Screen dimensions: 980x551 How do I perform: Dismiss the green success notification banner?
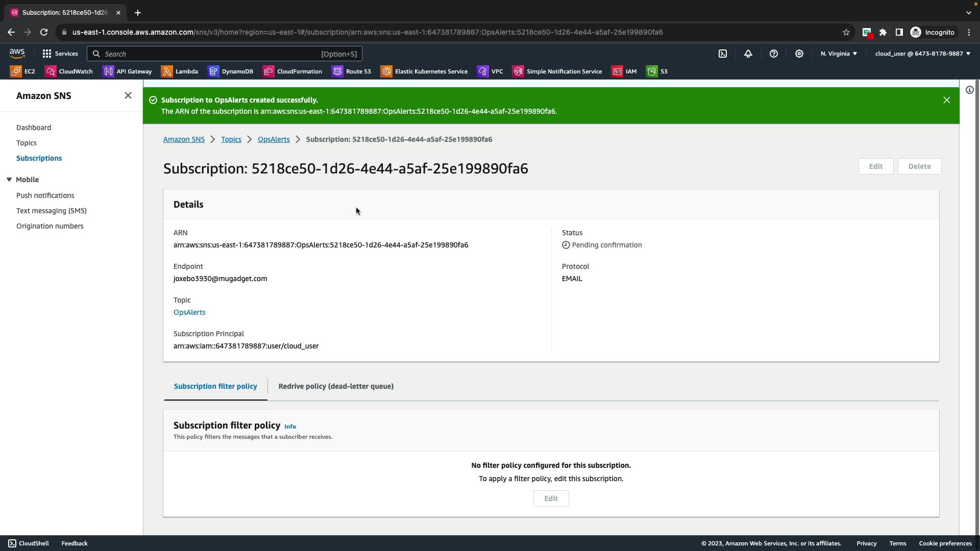tap(946, 100)
